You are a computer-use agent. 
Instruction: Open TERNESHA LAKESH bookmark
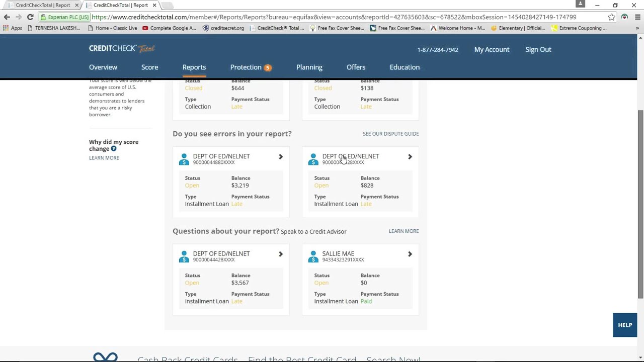[x=53, y=28]
